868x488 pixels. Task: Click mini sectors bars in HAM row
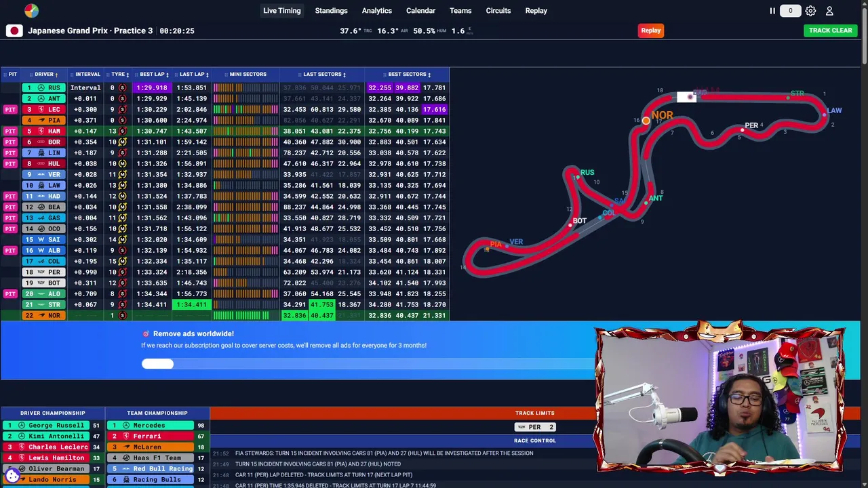click(246, 131)
